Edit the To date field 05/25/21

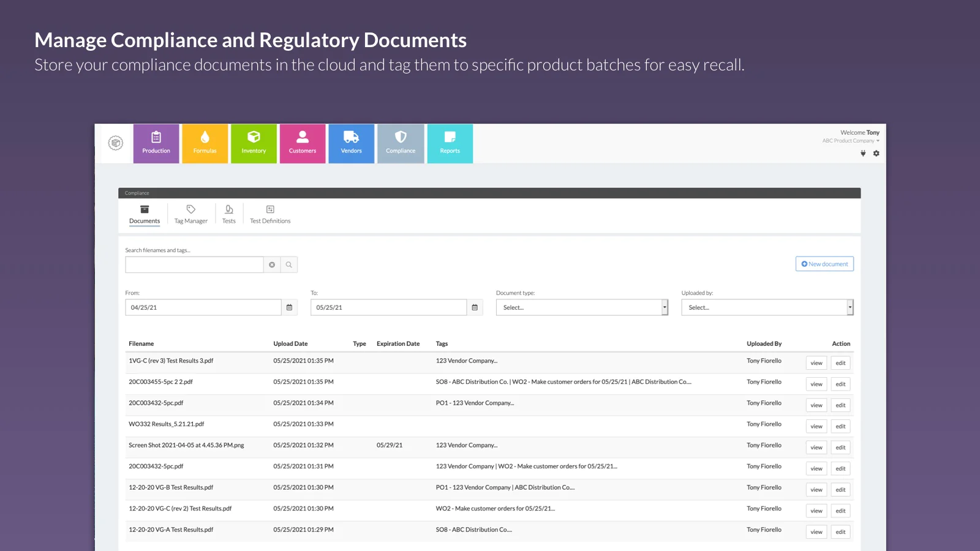click(388, 307)
